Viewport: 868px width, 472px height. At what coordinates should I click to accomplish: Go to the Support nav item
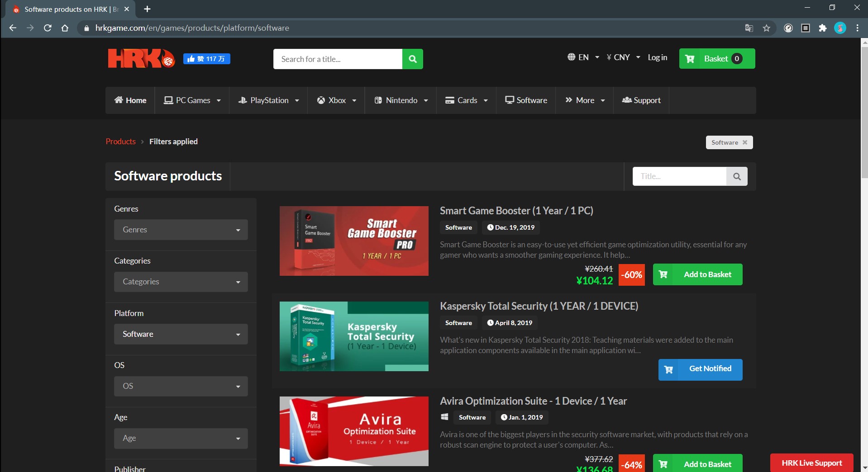[x=641, y=100]
